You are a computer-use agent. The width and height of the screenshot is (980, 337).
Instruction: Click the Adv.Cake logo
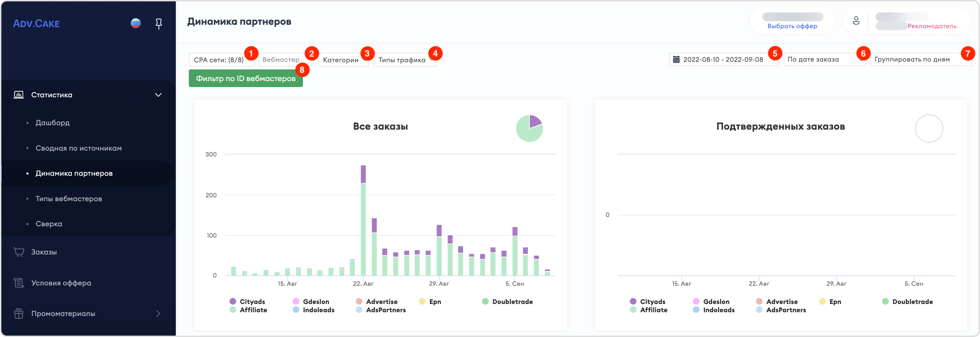pos(36,24)
